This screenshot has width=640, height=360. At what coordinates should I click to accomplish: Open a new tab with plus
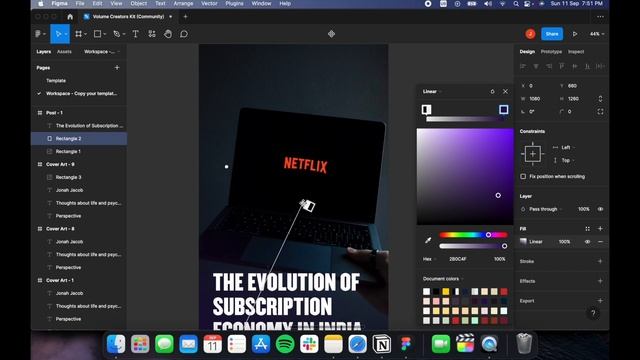185,17
